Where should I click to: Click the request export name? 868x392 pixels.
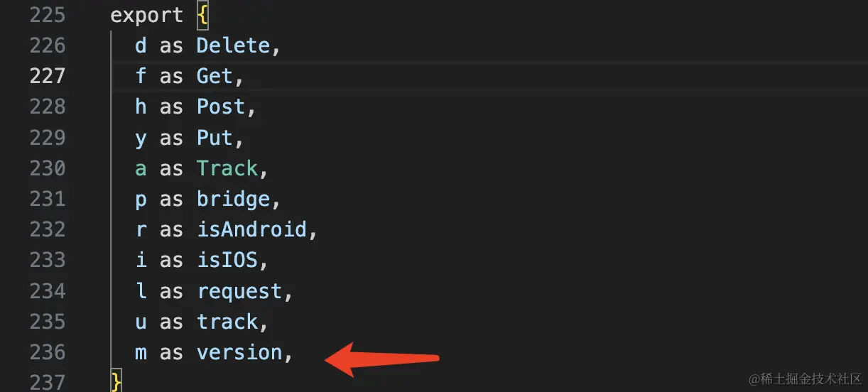point(239,292)
